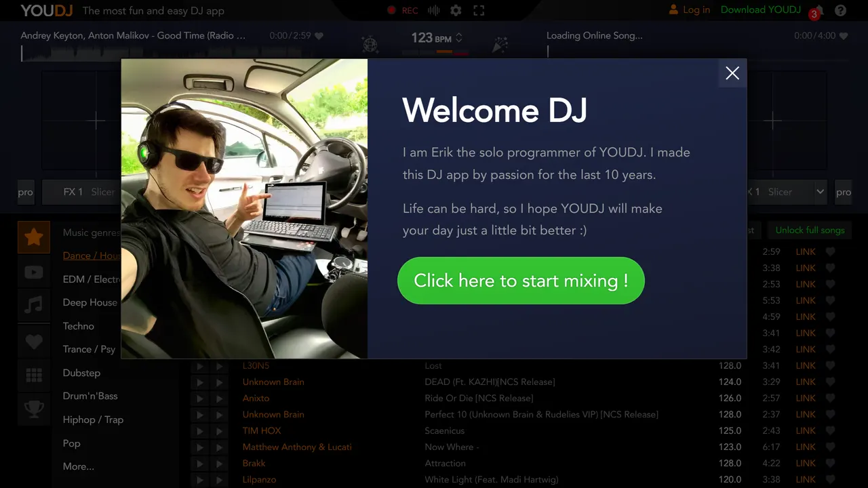Open the music note sidebar icon

(x=34, y=306)
